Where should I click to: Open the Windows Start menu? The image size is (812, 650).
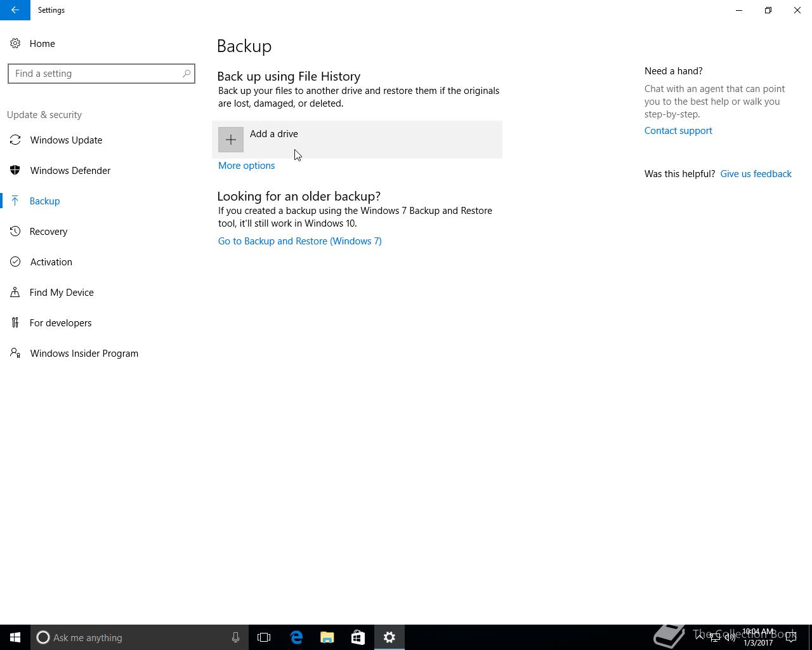15,637
